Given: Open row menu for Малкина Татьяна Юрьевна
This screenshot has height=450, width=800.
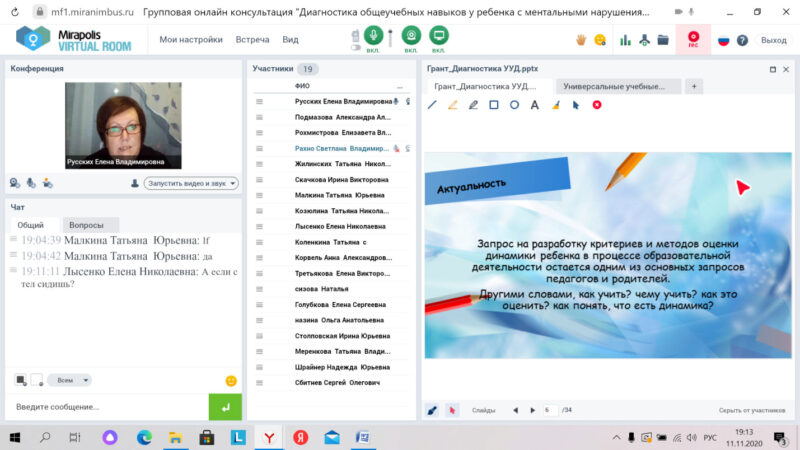Looking at the screenshot, I should pos(259,195).
